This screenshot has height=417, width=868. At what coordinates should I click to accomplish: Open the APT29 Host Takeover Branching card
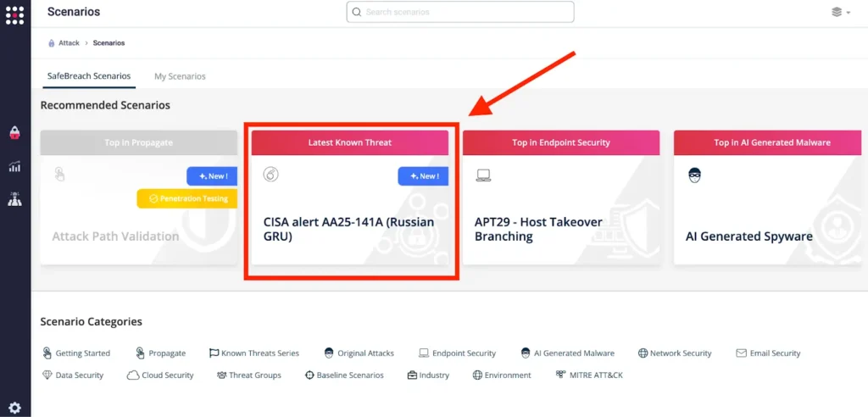point(560,230)
